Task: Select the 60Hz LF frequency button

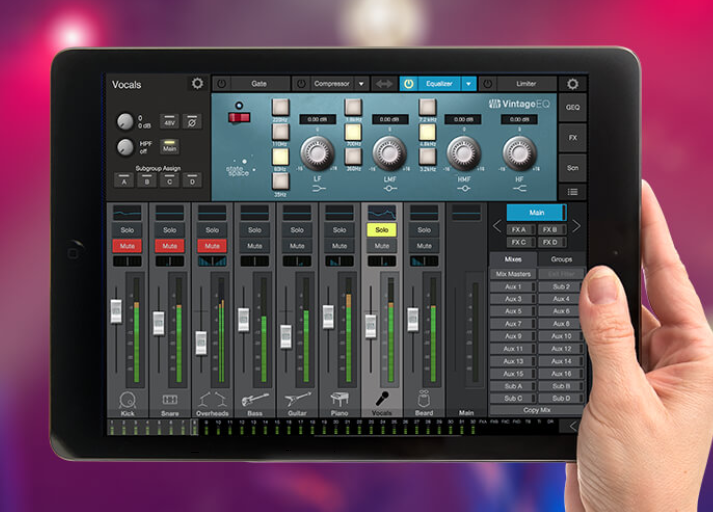Action: point(281,156)
